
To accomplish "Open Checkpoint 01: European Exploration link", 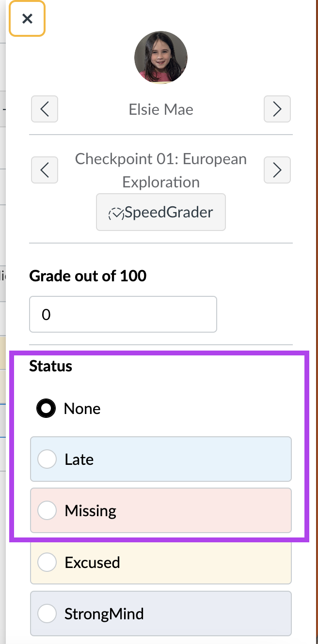I will [161, 170].
